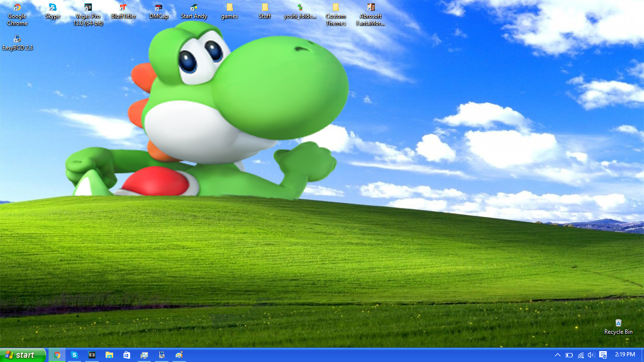The image size is (644, 362).
Task: Select the games folder on desktop
Action: pos(230,11)
